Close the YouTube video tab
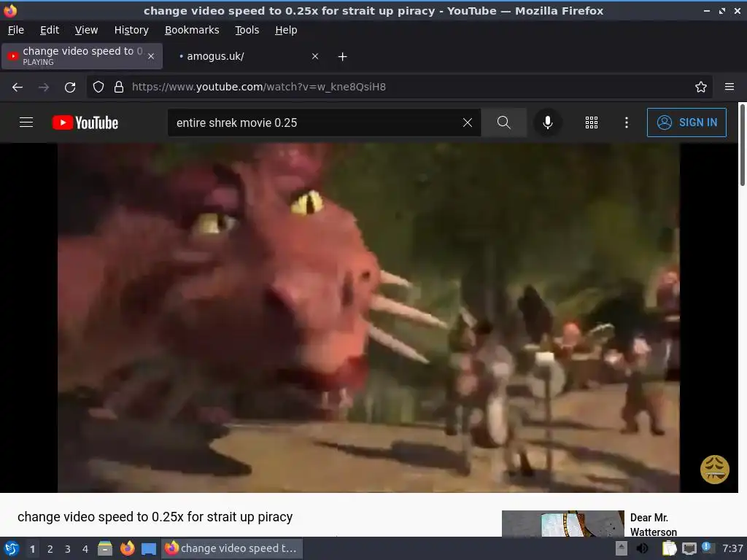 tap(151, 56)
